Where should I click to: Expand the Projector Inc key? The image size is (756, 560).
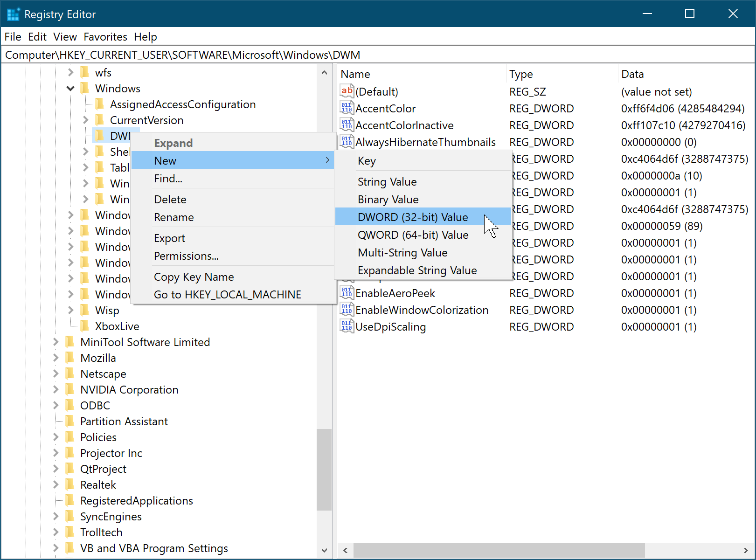(55, 453)
